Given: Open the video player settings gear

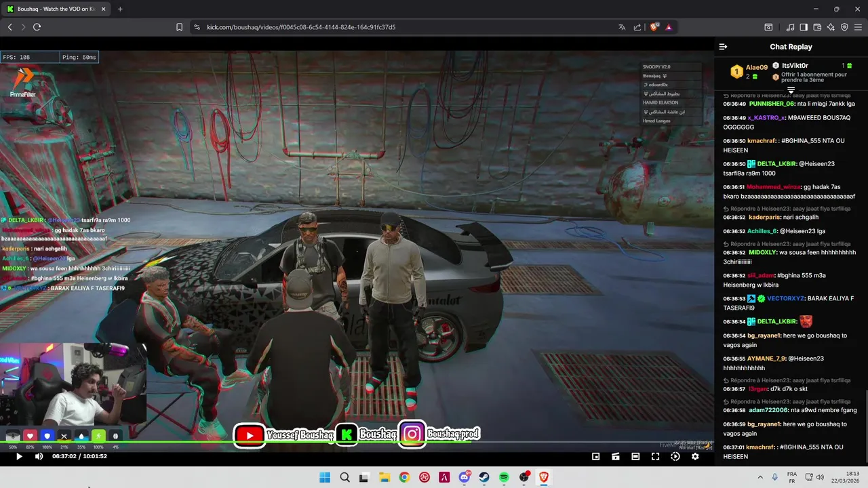Looking at the screenshot, I should click(x=695, y=456).
